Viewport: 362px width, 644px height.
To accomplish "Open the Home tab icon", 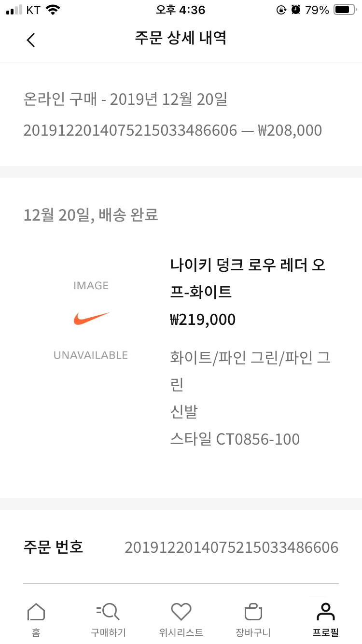I will point(36,612).
